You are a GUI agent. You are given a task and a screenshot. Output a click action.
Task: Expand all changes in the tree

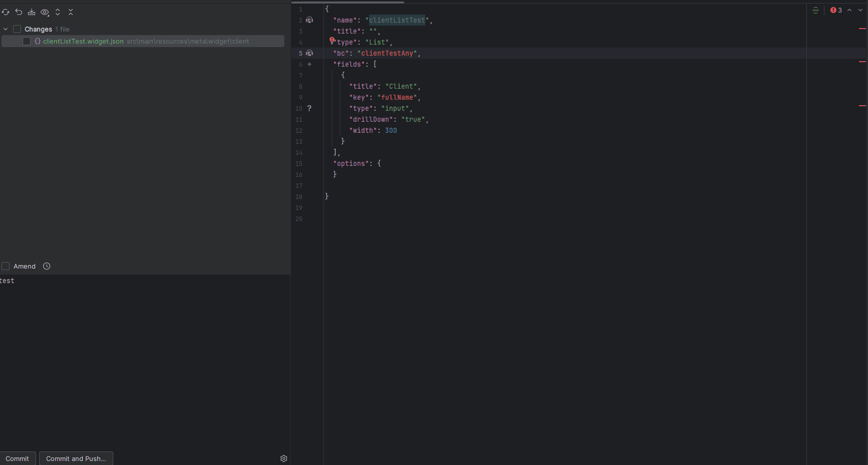click(58, 12)
